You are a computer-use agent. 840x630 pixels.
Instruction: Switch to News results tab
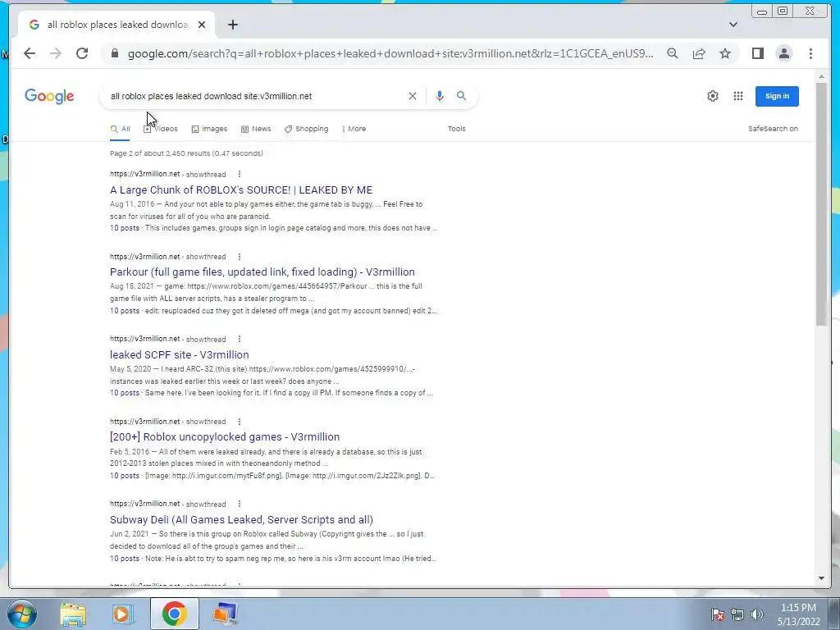pos(256,129)
